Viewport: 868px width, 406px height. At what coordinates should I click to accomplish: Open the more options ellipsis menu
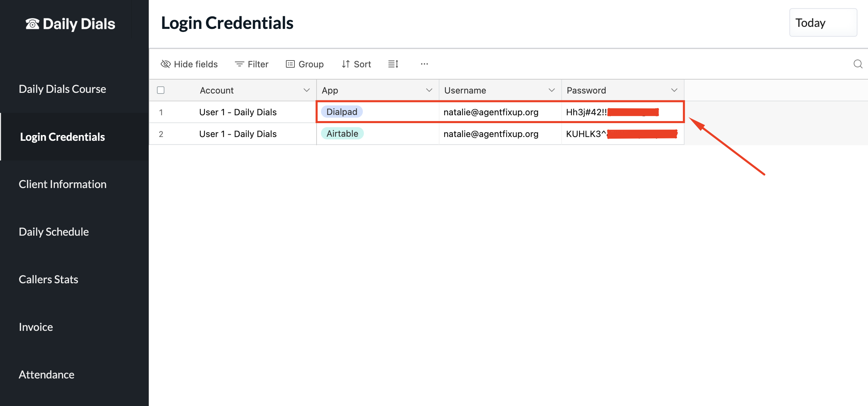click(x=424, y=64)
